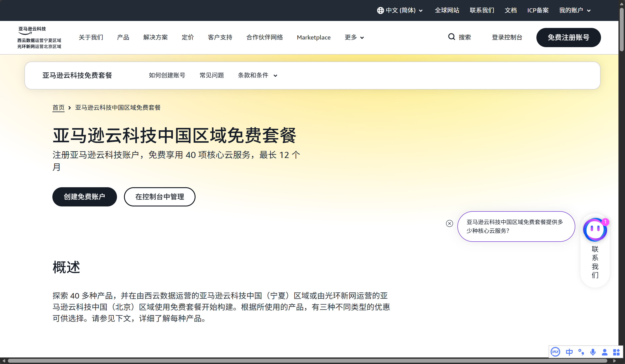
Task: Toggle the punctuation mode icon
Action: [581, 352]
